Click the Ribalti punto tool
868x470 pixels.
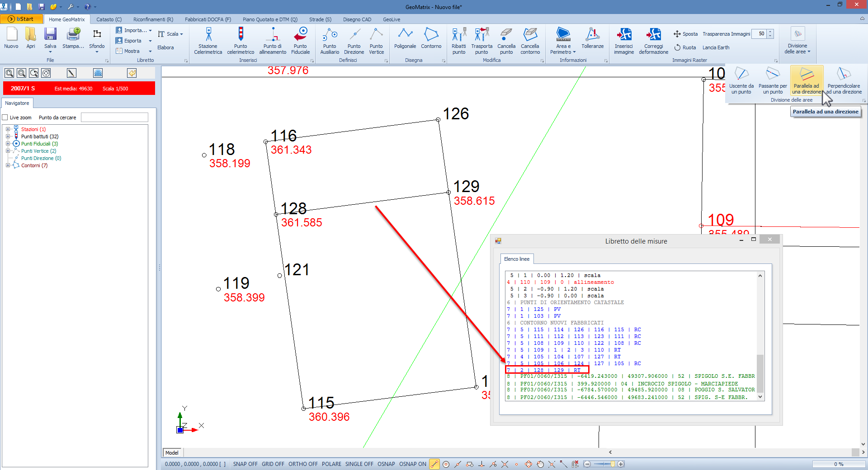pyautogui.click(x=458, y=40)
